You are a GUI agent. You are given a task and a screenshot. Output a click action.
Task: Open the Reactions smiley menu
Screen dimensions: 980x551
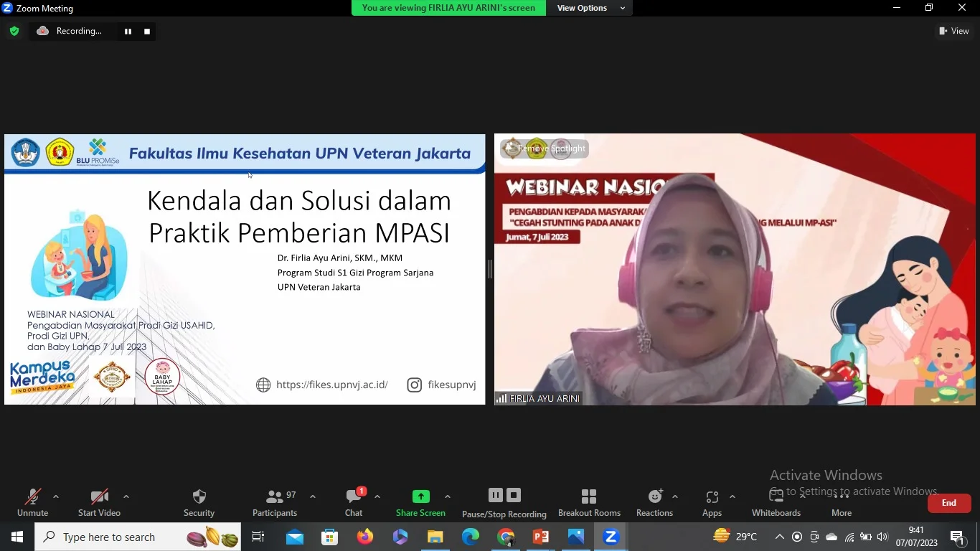pyautogui.click(x=655, y=502)
